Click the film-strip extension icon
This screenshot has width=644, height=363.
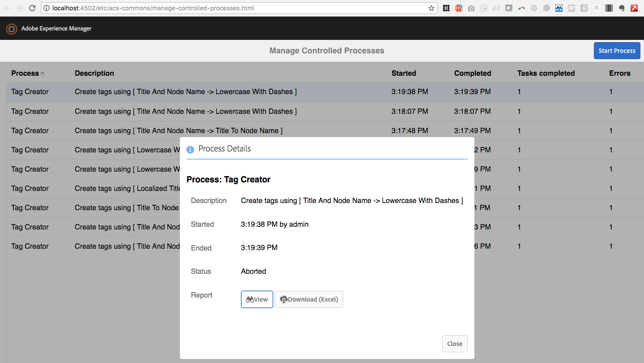pos(609,8)
